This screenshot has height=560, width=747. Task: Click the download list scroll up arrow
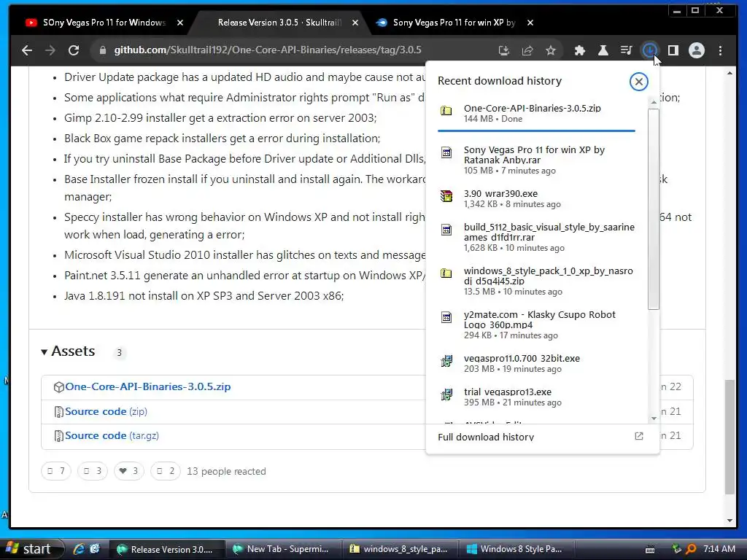pos(654,102)
